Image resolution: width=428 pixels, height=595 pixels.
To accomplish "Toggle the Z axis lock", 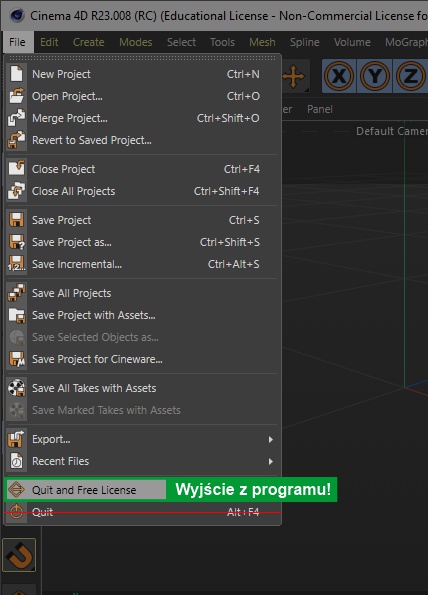I will pos(410,76).
